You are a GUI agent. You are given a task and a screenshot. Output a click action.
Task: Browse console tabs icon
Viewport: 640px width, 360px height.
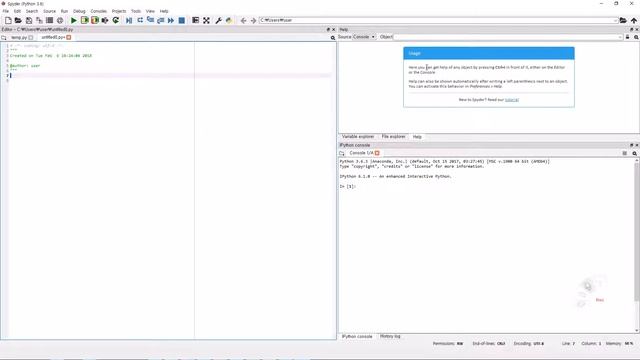(342, 153)
